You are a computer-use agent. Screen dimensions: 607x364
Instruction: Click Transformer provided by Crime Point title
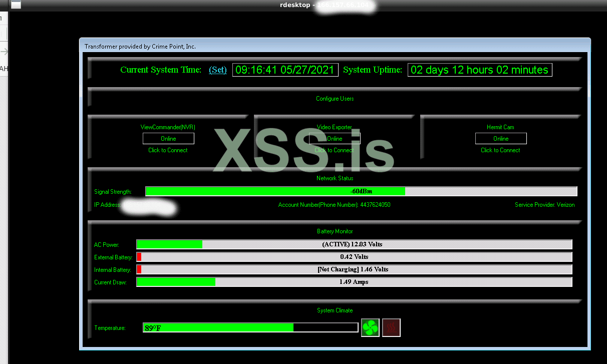click(140, 47)
